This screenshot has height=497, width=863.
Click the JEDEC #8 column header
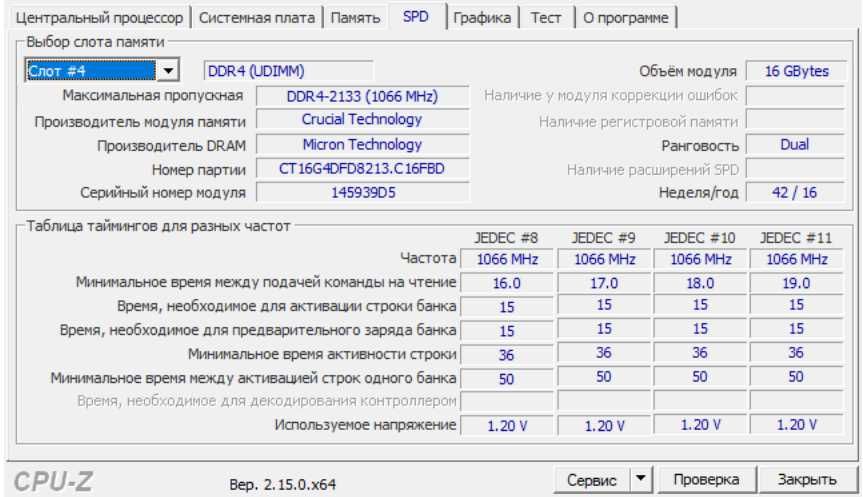tap(506, 238)
